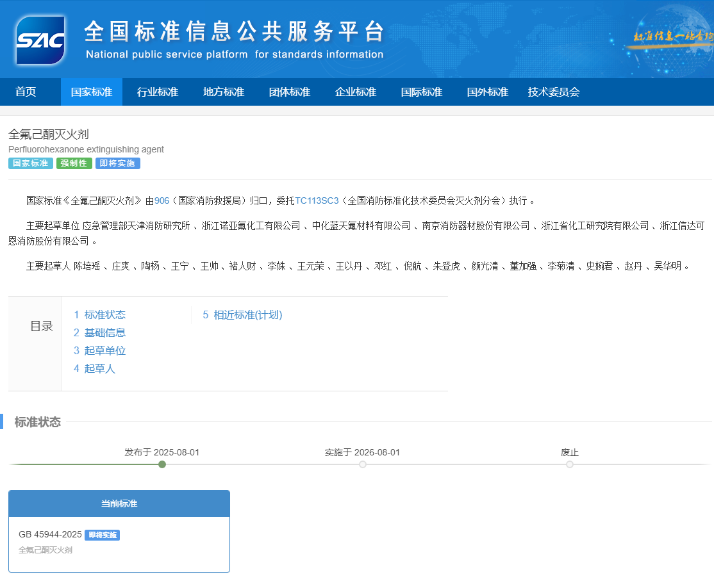Go to 3 起草单位 section
The image size is (714, 588).
point(100,351)
